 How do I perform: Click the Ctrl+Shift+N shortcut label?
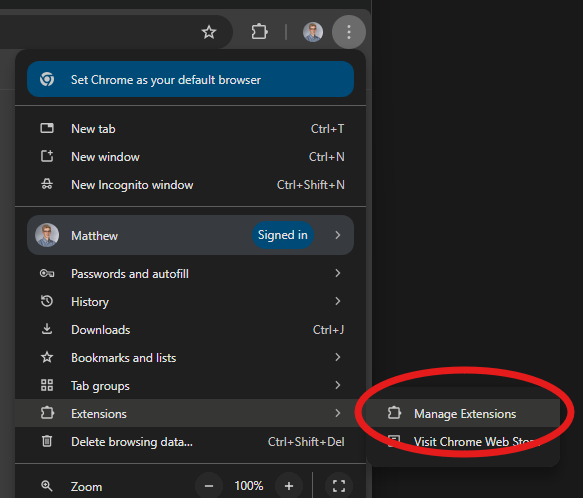pyautogui.click(x=310, y=185)
